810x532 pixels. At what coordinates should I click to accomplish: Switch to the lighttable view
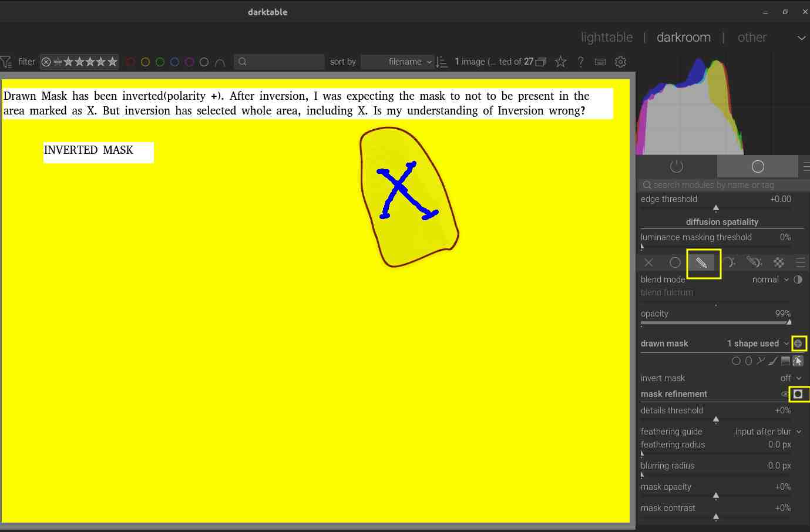click(607, 38)
